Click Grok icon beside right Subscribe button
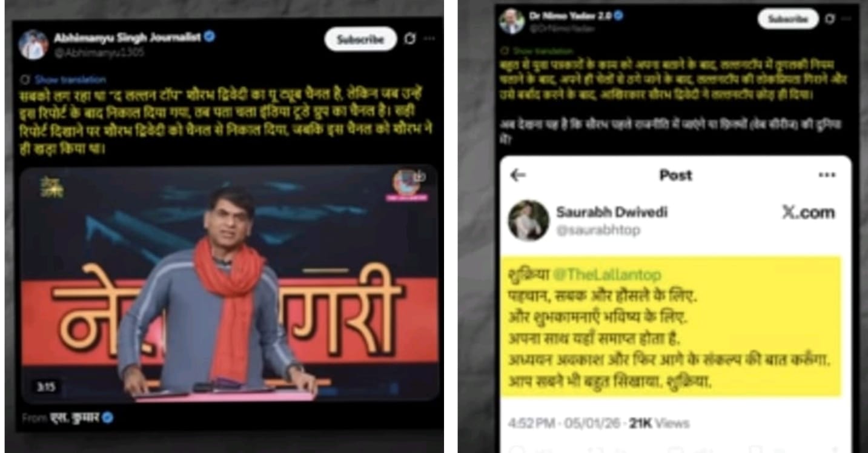The height and width of the screenshot is (453, 868). (830, 19)
